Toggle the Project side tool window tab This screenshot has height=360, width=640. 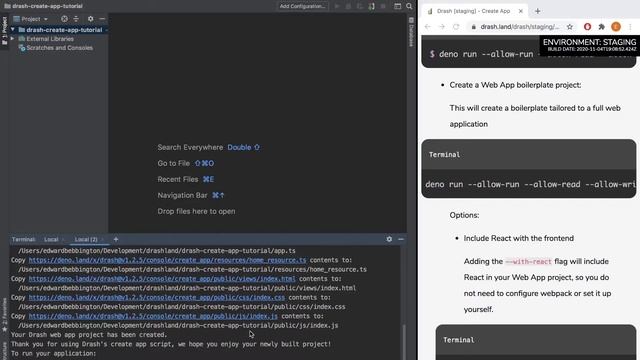[4, 31]
